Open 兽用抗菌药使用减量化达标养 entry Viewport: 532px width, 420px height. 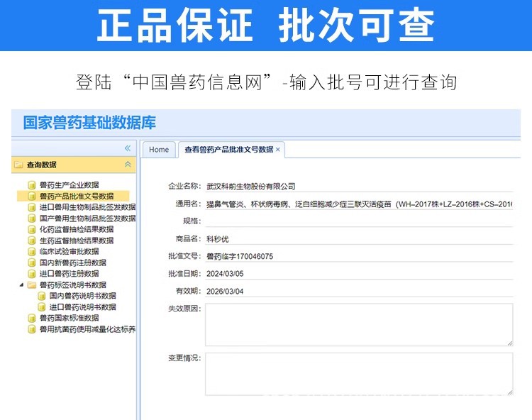(x=87, y=329)
